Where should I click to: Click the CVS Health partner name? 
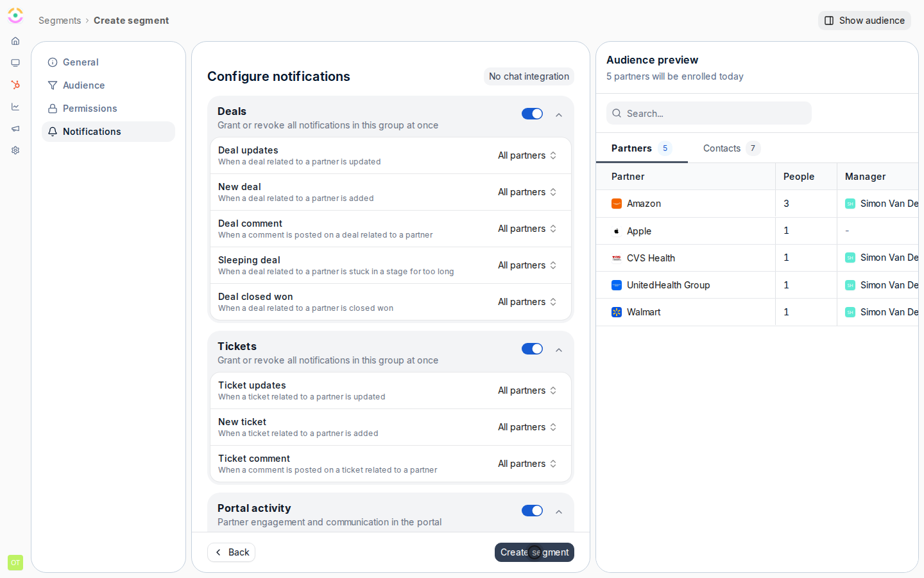tap(651, 258)
